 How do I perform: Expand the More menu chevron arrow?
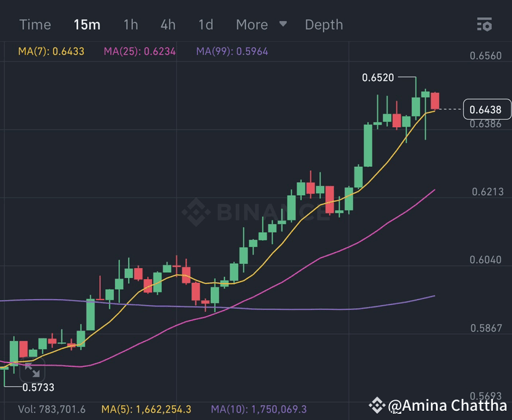coord(283,25)
